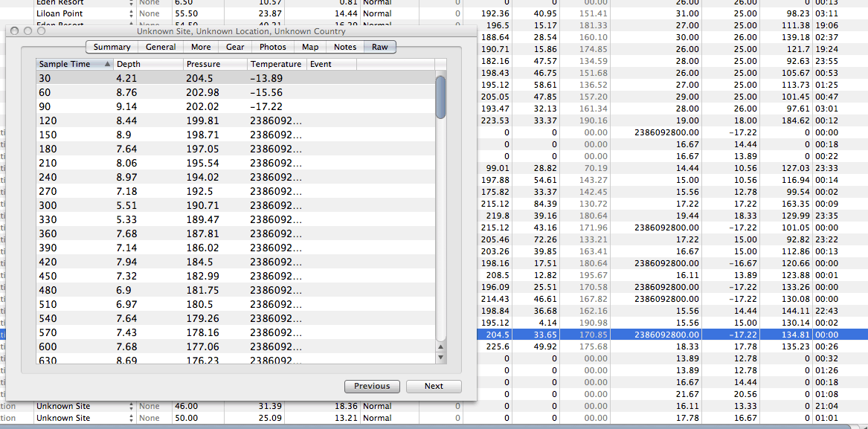Screen dimensions: 868x429
Task: Open the General tab
Action: point(161,47)
